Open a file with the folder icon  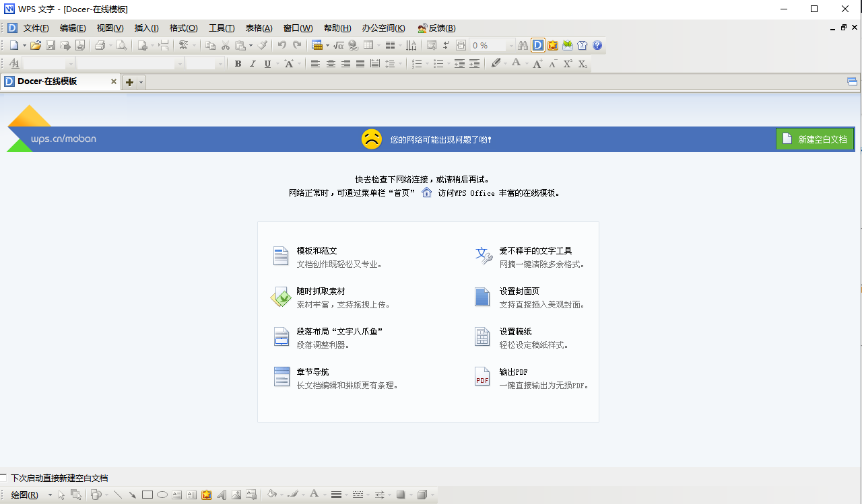36,45
